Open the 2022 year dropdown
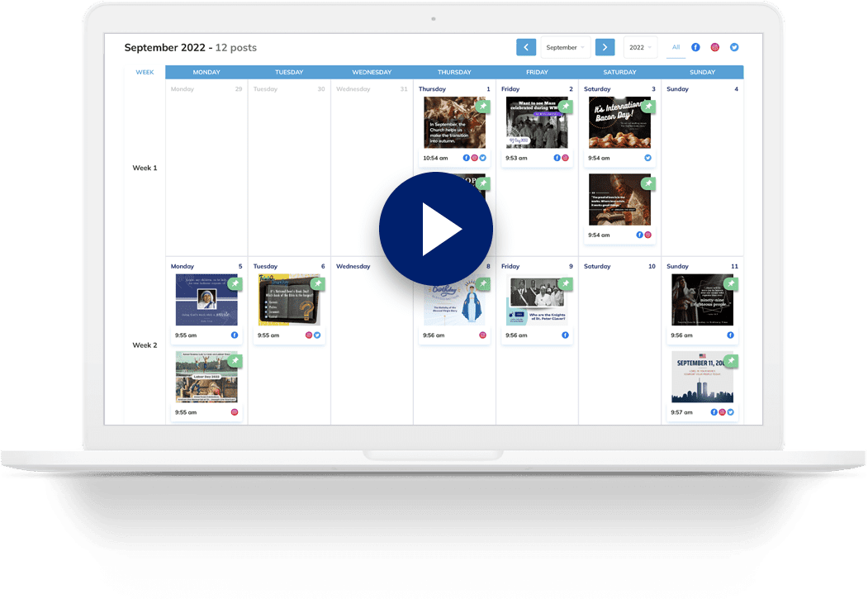Image resolution: width=868 pixels, height=599 pixels. click(x=639, y=47)
